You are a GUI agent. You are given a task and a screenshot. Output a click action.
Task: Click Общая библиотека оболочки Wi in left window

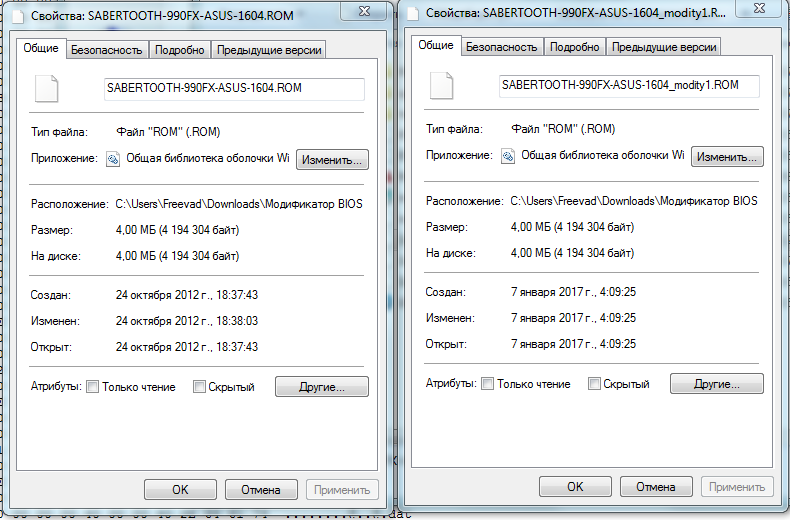[x=208, y=158]
